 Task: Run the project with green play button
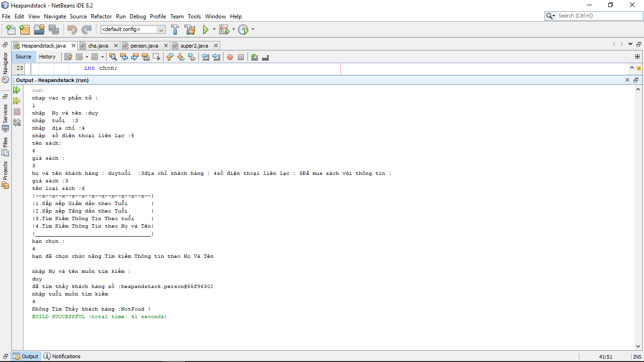click(x=206, y=30)
